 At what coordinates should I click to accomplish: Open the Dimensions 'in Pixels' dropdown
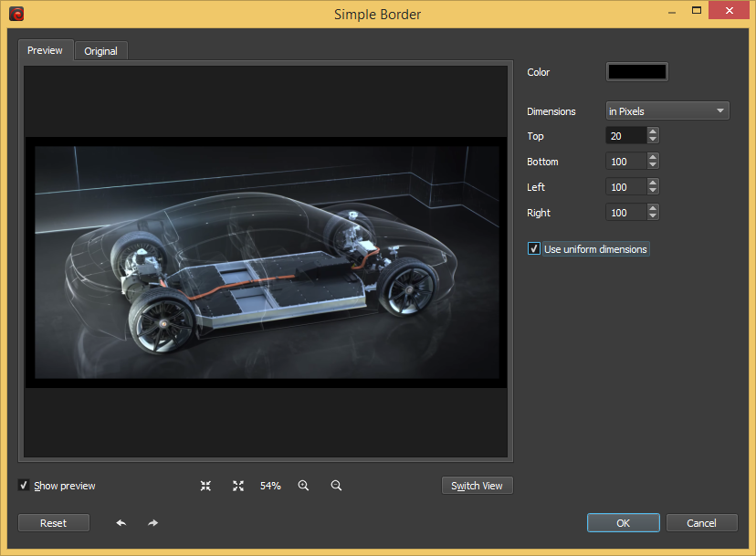point(667,110)
